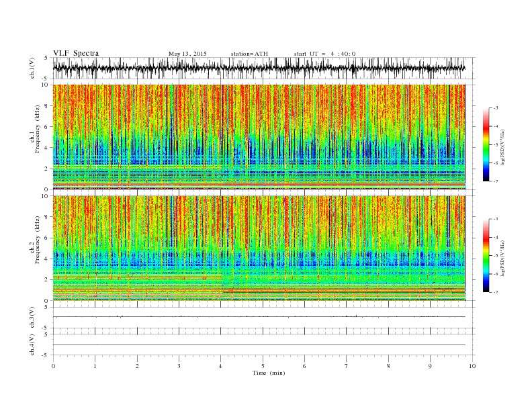Screen dimensions: 532x411
Task: Click the time axis tick label "2"
Action: pyautogui.click(x=137, y=366)
